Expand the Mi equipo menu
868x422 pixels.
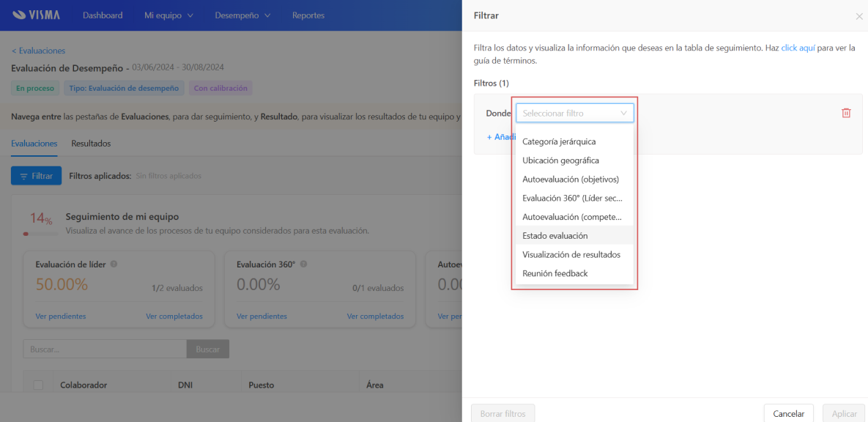coord(168,15)
